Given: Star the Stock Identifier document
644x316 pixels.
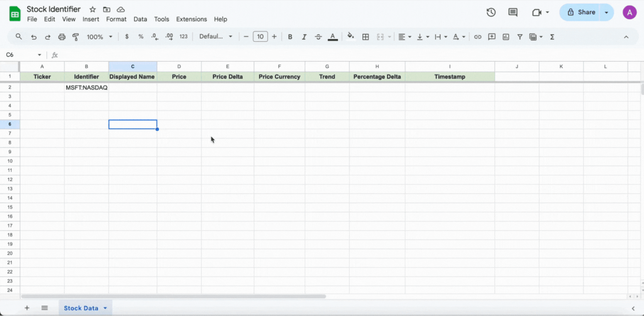Looking at the screenshot, I should coord(92,9).
